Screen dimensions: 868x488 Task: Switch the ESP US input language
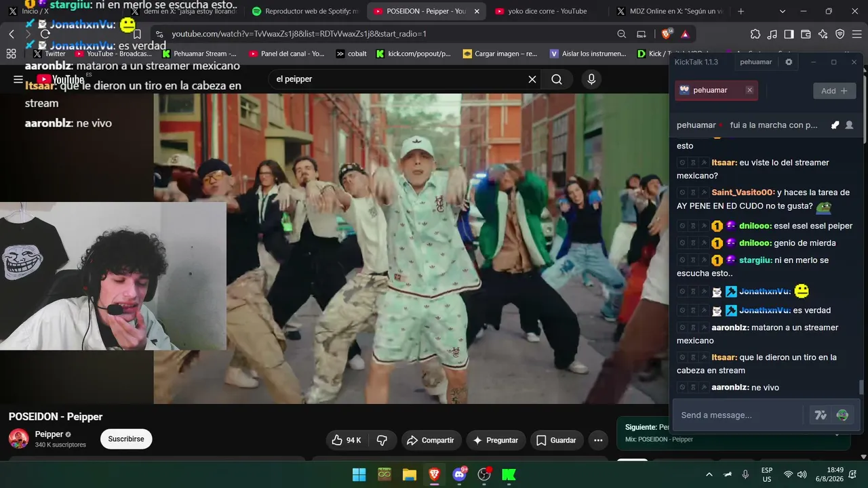coord(767,474)
